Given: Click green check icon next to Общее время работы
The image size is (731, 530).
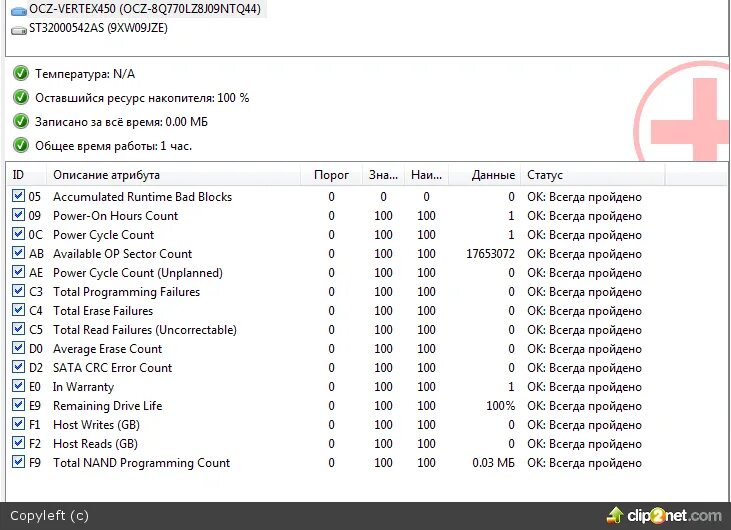Looking at the screenshot, I should (x=21, y=145).
